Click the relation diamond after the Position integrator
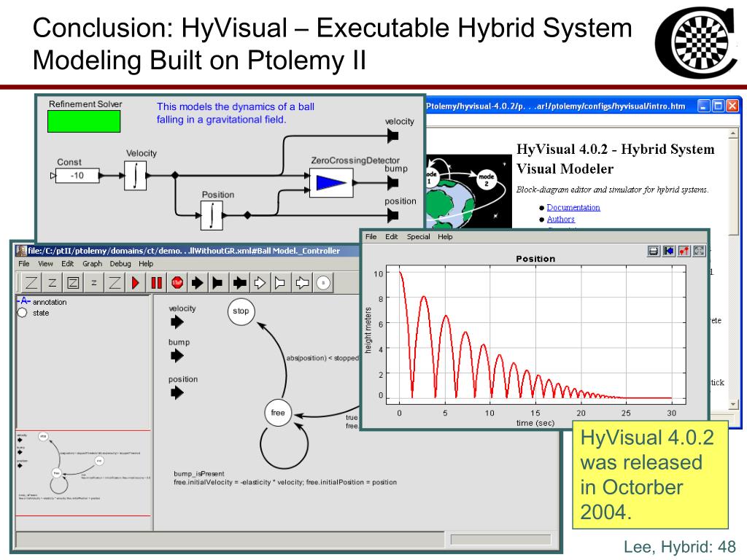Image resolution: width=747 pixels, height=560 pixels. point(247,215)
